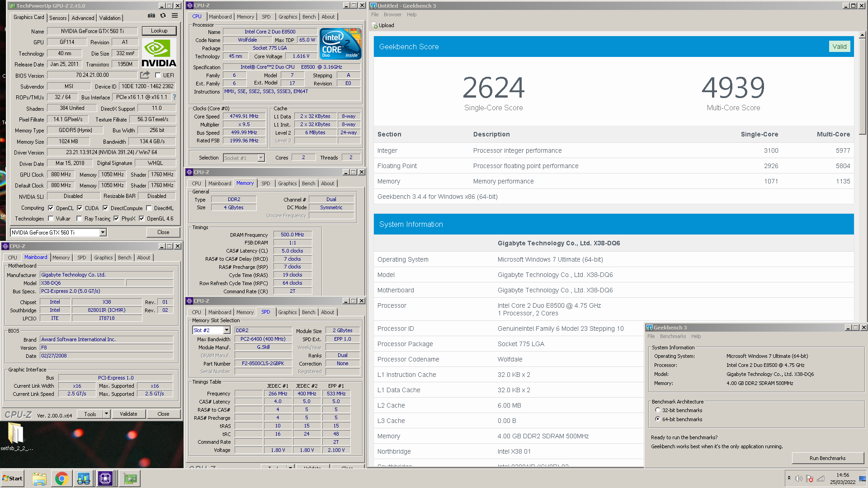
Task: Toggle the CUDA checkbox
Action: (x=80, y=208)
